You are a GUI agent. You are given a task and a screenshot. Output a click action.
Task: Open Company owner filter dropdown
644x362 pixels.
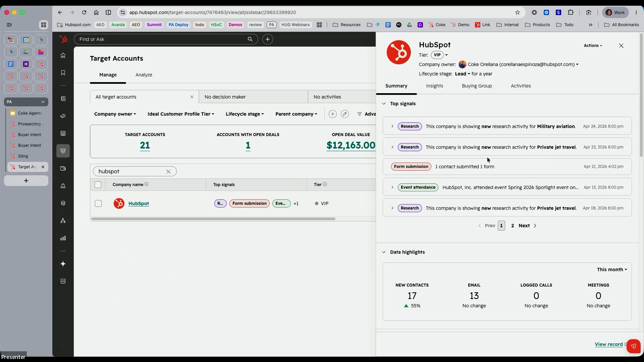[x=115, y=114]
